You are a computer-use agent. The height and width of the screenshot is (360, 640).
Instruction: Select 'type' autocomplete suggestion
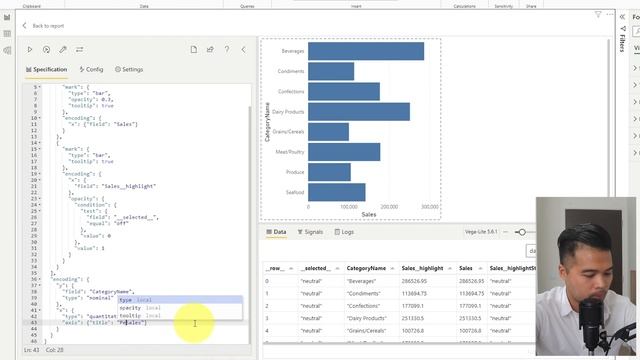[180, 300]
